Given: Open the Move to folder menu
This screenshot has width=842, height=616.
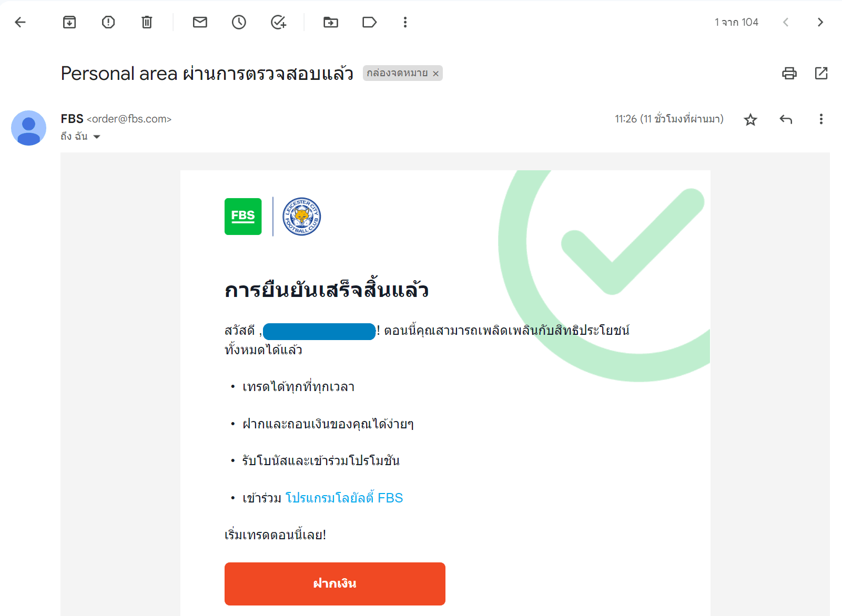Looking at the screenshot, I should coord(331,22).
